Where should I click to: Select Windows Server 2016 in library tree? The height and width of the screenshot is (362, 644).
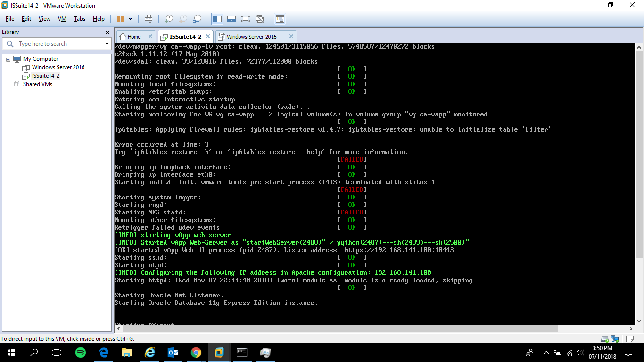point(58,67)
